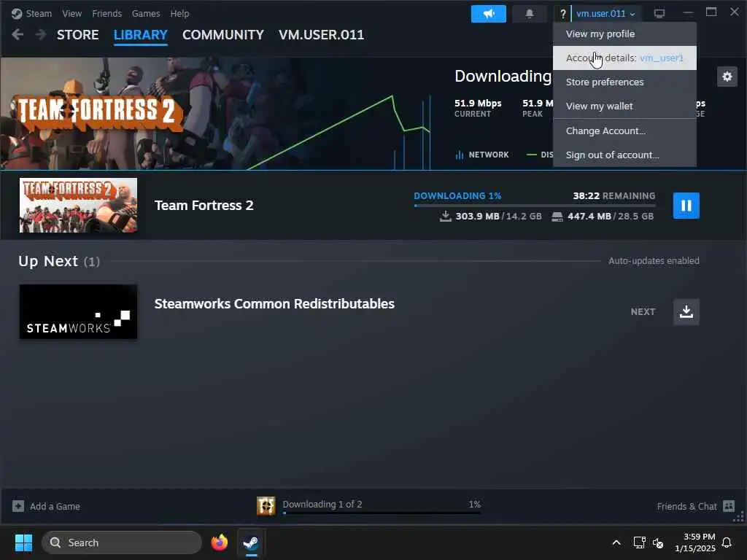The image size is (747, 560).
Task: Start Steamworks Common Redistributables download now
Action: point(686,312)
